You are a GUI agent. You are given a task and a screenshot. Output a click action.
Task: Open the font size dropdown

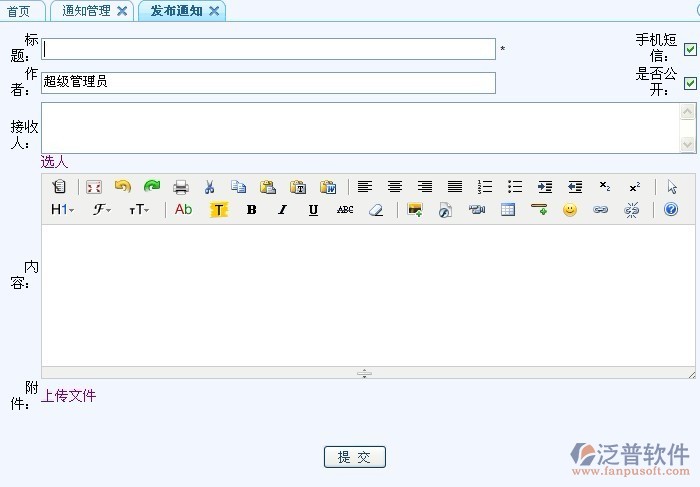point(139,209)
